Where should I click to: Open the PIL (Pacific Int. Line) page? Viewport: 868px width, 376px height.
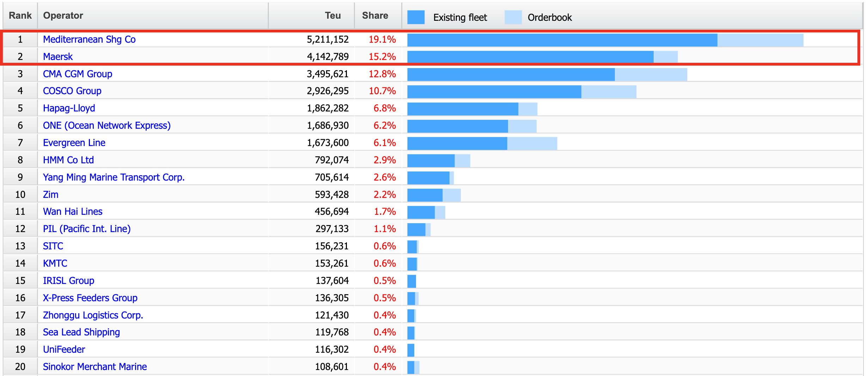[86, 229]
